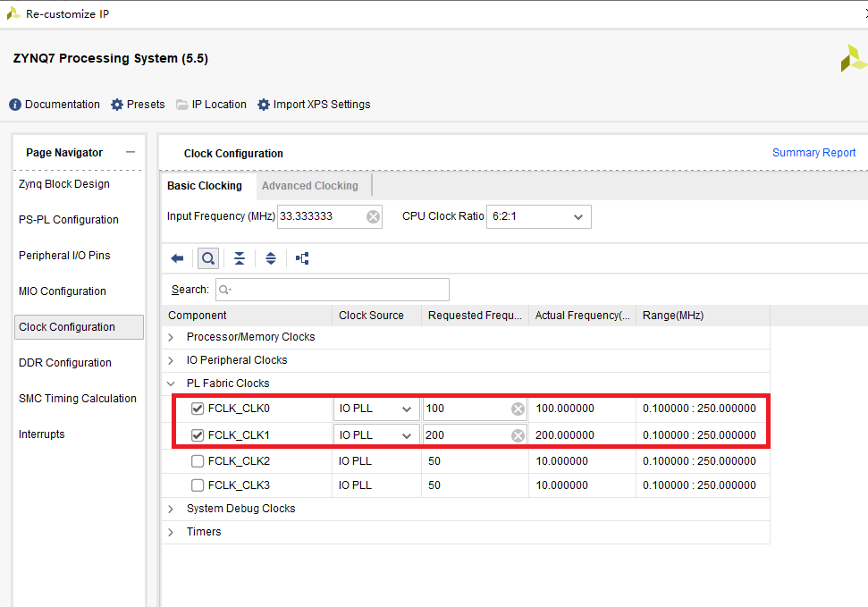
Task: Click the Range(MHz) column header
Action: (x=703, y=316)
